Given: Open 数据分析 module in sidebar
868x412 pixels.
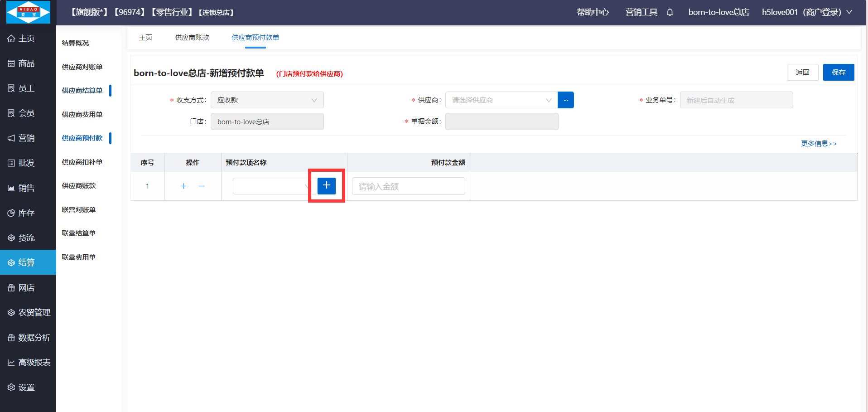Looking at the screenshot, I should coord(34,338).
